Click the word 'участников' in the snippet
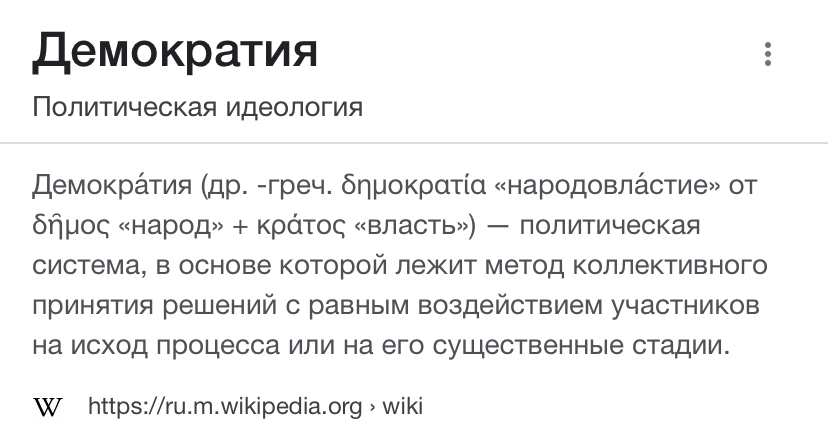Screen dimensions: 828x434 (685, 306)
